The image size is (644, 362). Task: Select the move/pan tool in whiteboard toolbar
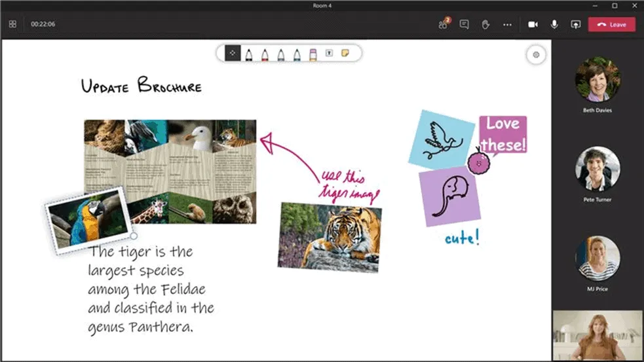coord(233,54)
